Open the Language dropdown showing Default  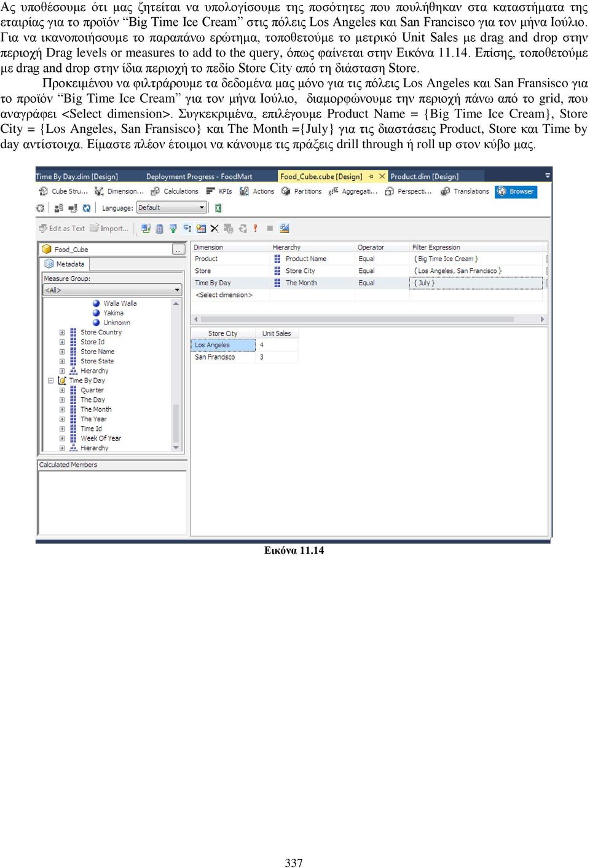171,208
